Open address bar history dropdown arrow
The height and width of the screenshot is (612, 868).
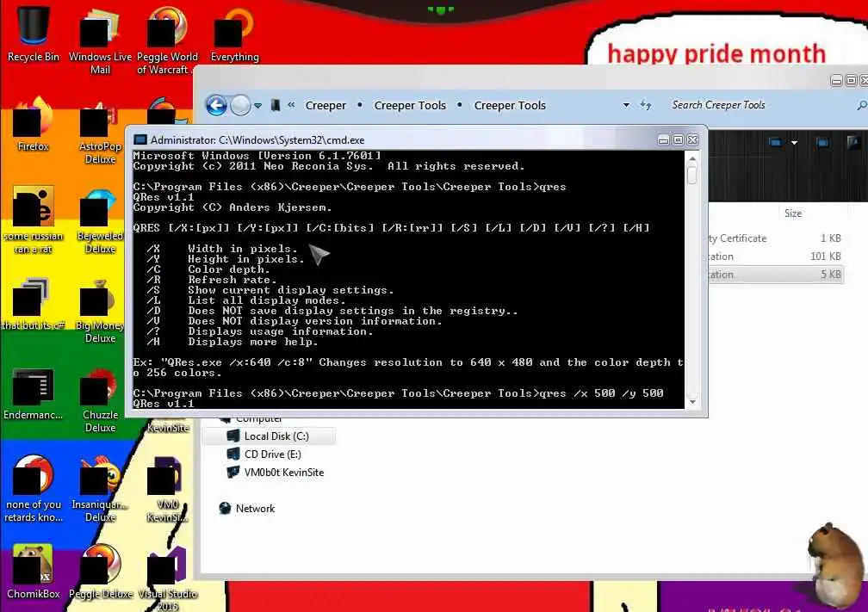(x=626, y=105)
